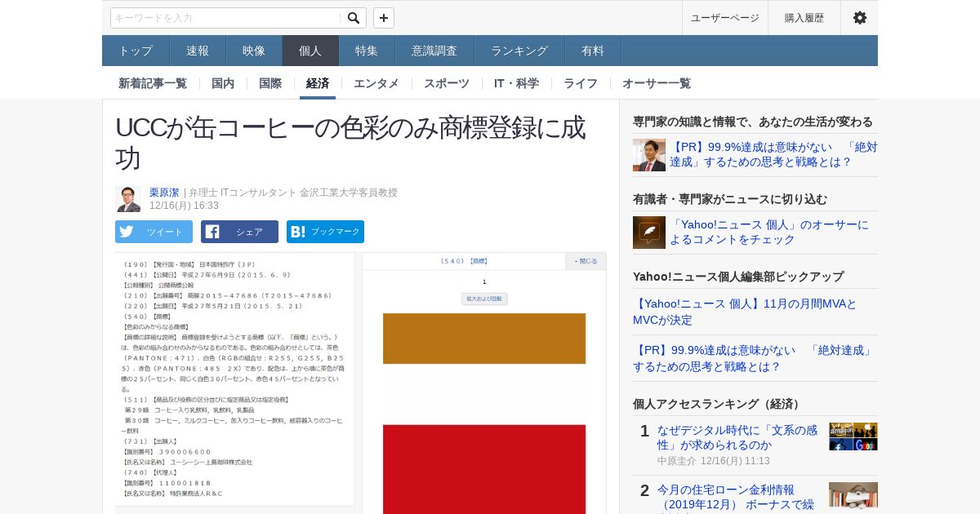Open Yahoo!ニュース 個人 author comment link
Screen dimensions: 980x514
click(769, 233)
